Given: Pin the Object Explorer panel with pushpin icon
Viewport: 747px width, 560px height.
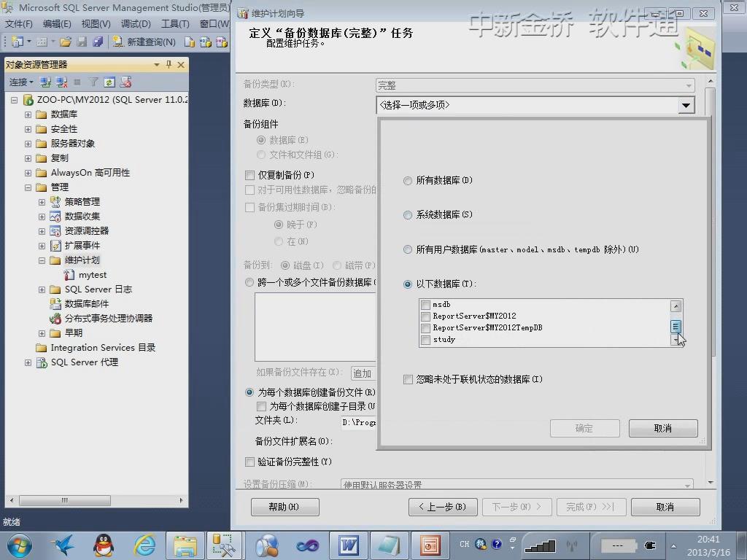Looking at the screenshot, I should coord(169,64).
